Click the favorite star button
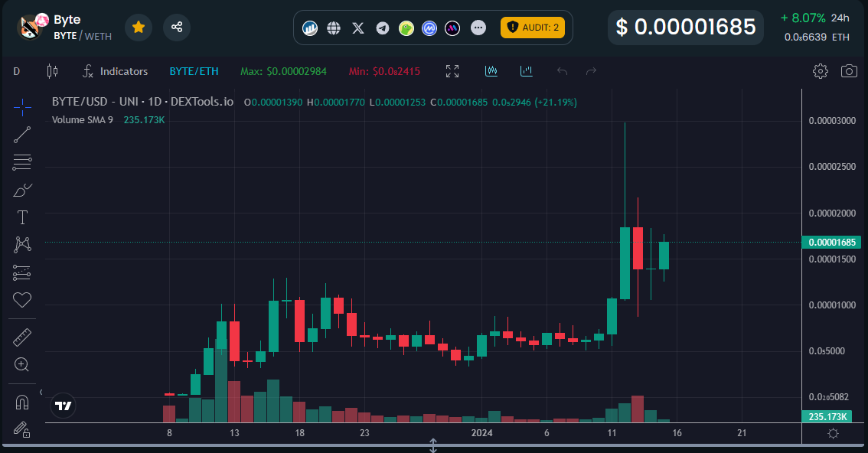Image resolution: width=868 pixels, height=453 pixels. pyautogui.click(x=139, y=27)
